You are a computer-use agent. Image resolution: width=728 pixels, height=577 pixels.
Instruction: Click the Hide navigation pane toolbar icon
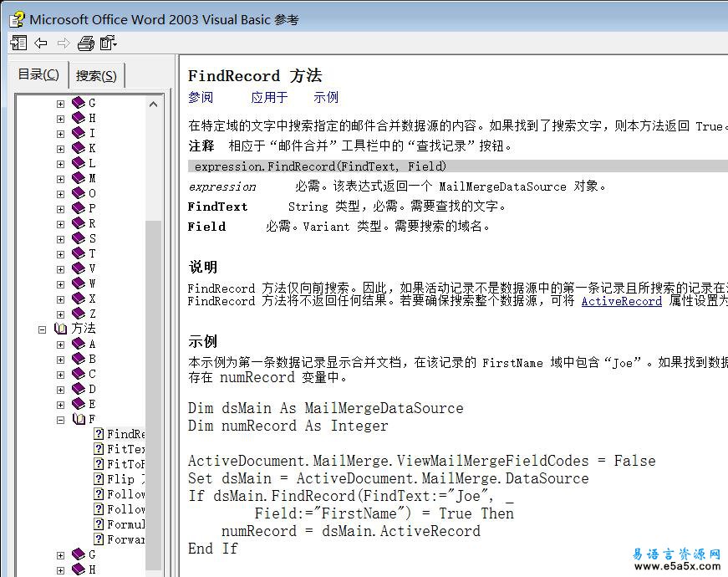pos(18,43)
